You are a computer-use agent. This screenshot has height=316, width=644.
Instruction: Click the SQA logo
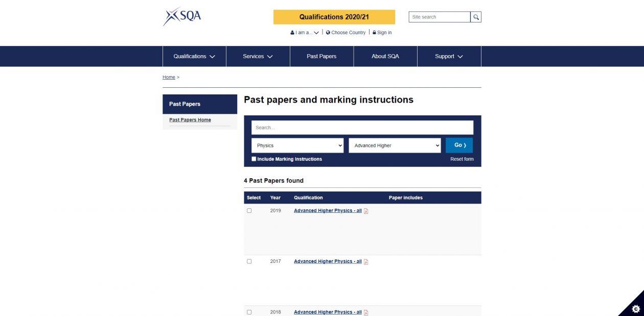point(182,16)
